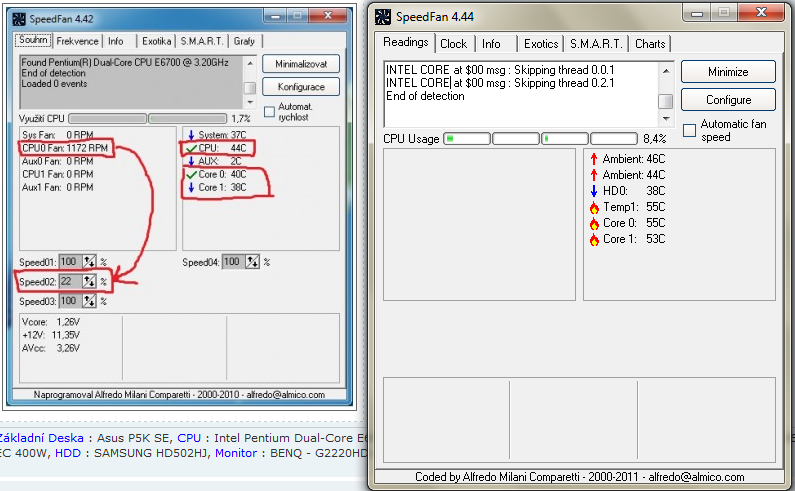
Task: Click SpeedFan 4.42 title bar app icon
Action: click(x=19, y=19)
